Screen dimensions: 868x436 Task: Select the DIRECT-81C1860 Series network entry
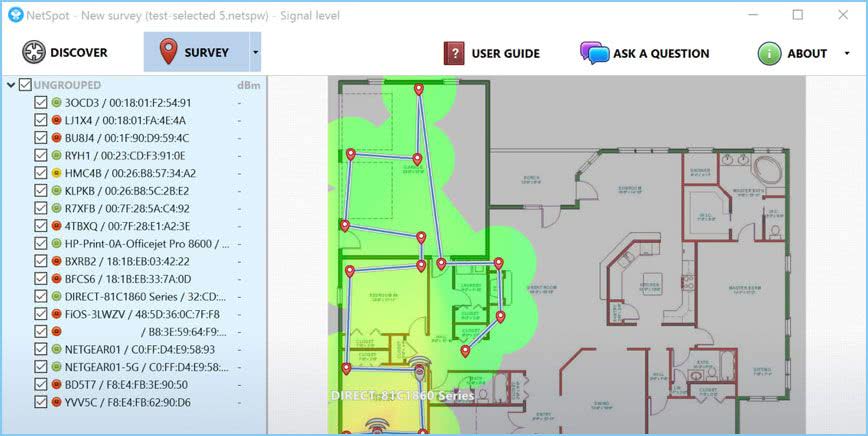point(146,297)
